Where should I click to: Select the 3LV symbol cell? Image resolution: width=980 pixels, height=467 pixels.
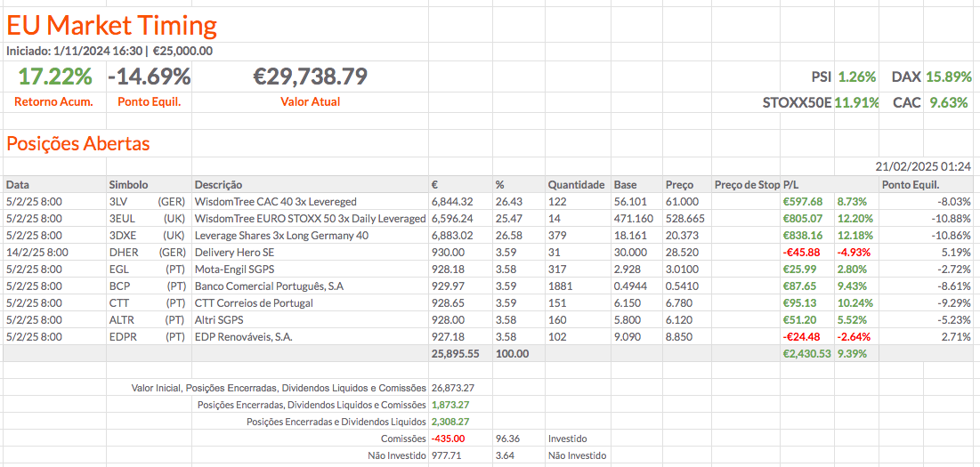tap(118, 202)
